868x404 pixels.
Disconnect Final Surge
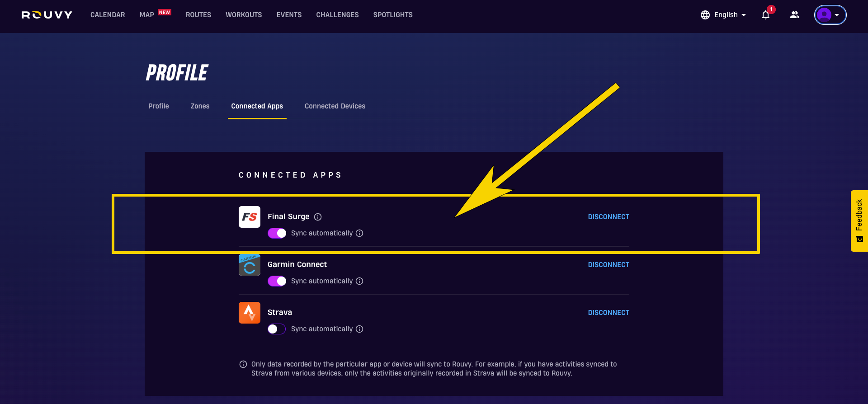(x=609, y=217)
